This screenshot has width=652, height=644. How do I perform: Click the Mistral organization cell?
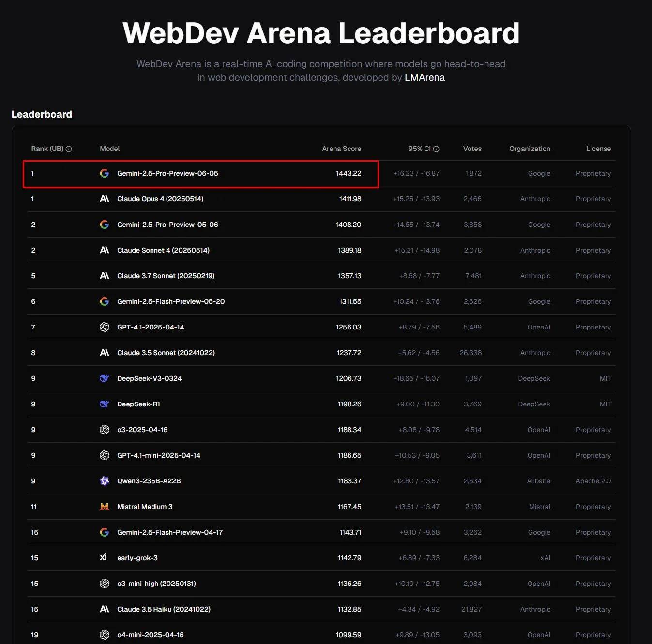point(540,507)
